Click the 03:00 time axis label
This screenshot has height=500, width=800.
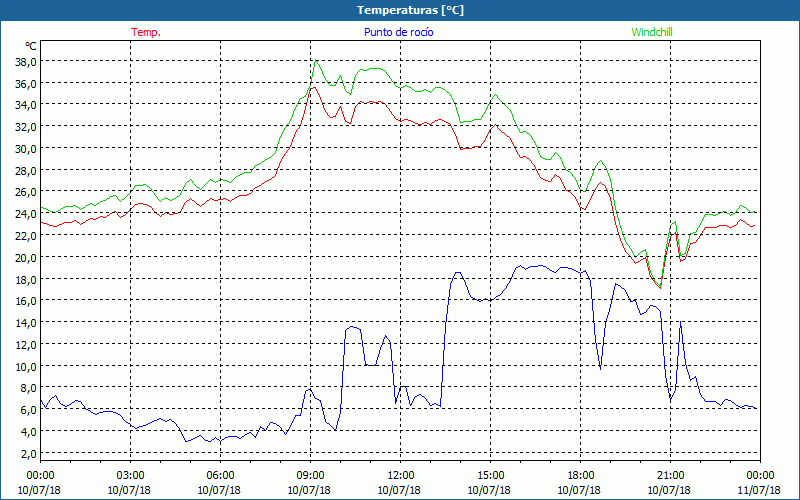(131, 476)
